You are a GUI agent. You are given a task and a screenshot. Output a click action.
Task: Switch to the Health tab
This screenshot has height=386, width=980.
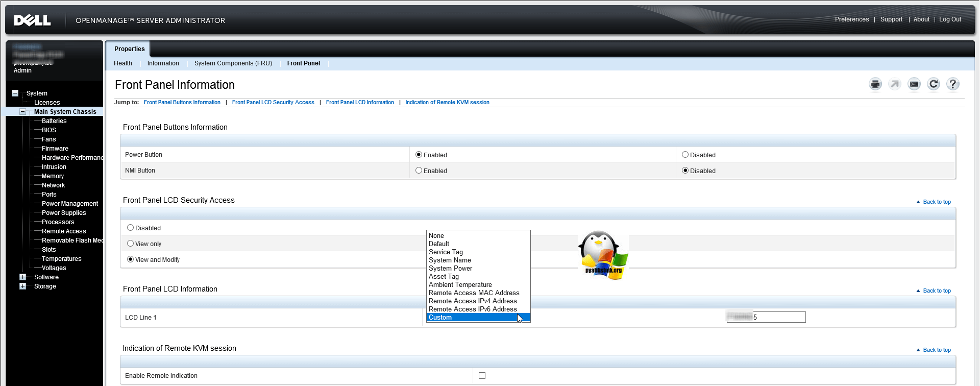(x=123, y=63)
